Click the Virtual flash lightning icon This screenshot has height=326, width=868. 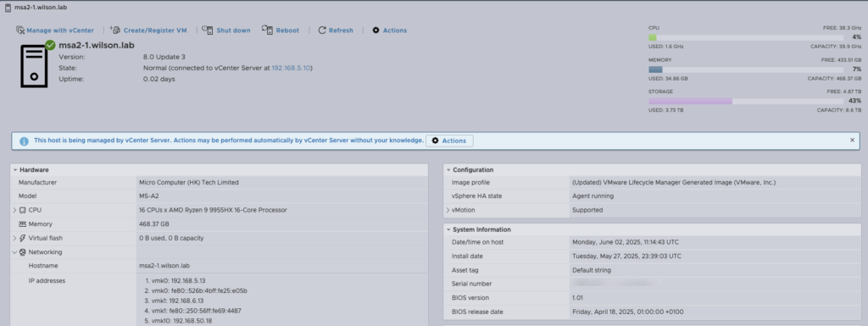click(x=23, y=238)
